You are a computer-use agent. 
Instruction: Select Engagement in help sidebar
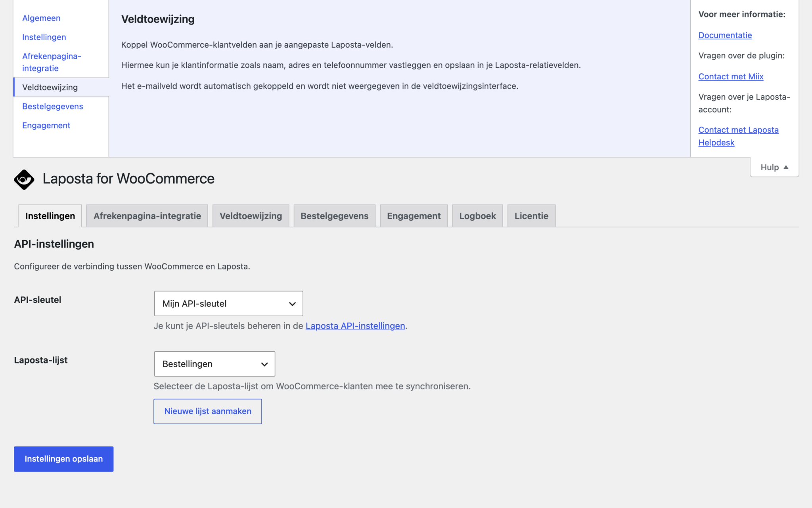point(46,125)
